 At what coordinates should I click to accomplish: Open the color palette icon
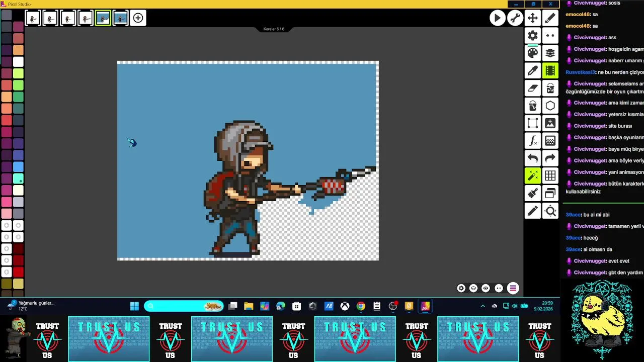pyautogui.click(x=533, y=53)
